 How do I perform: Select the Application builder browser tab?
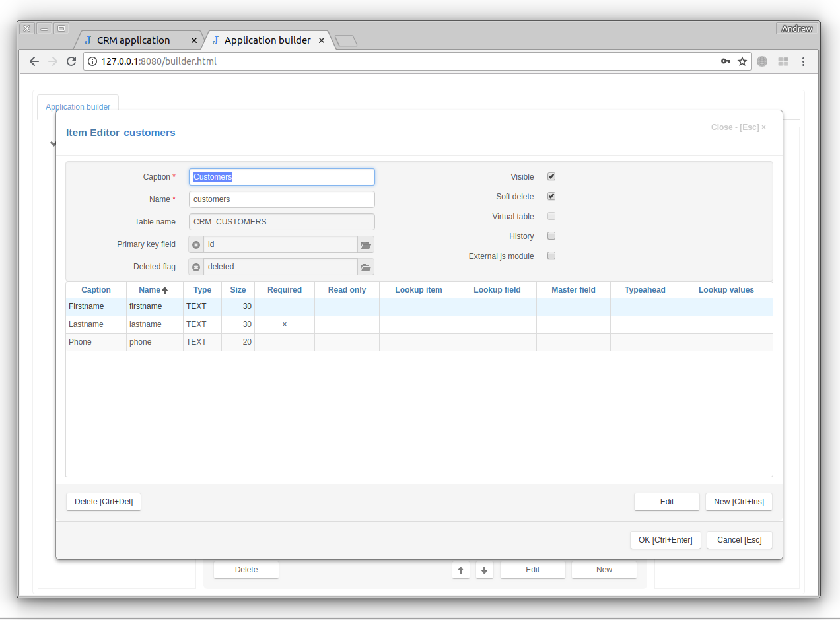[267, 40]
